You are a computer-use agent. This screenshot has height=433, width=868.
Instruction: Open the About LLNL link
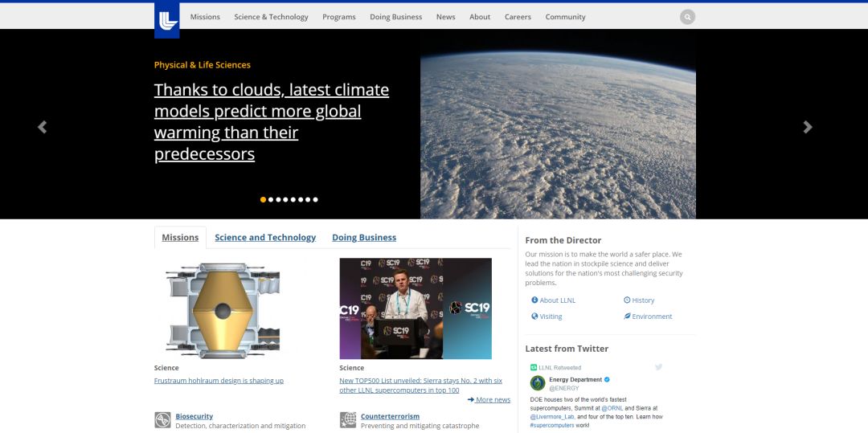pyautogui.click(x=558, y=300)
